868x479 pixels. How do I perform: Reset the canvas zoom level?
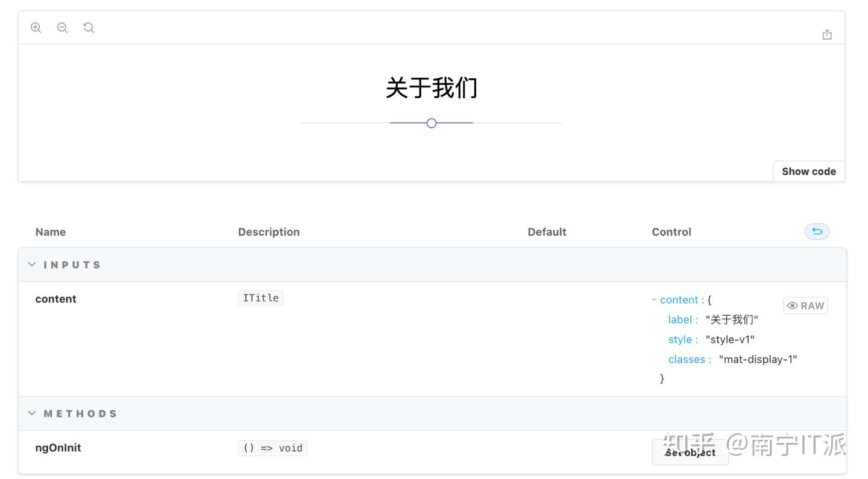[89, 28]
